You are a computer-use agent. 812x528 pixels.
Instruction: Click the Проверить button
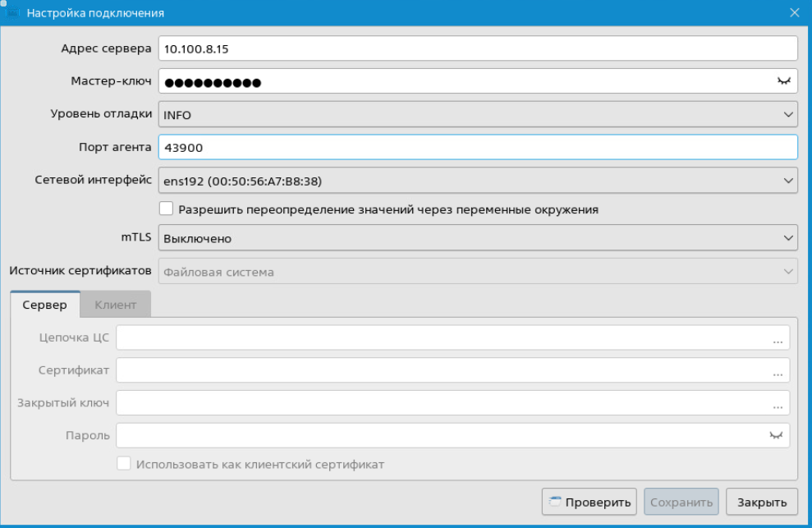click(590, 502)
